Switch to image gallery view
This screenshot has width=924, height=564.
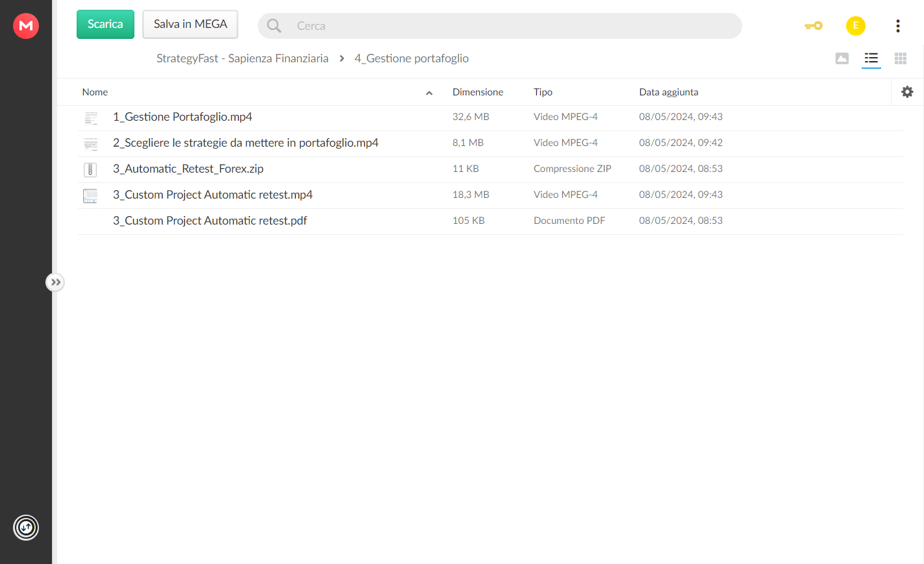click(842, 58)
